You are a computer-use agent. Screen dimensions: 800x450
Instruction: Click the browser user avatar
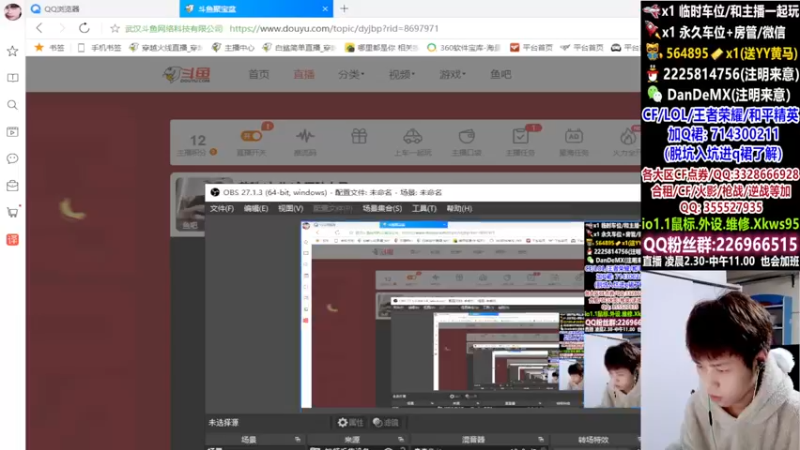pyautogui.click(x=13, y=11)
